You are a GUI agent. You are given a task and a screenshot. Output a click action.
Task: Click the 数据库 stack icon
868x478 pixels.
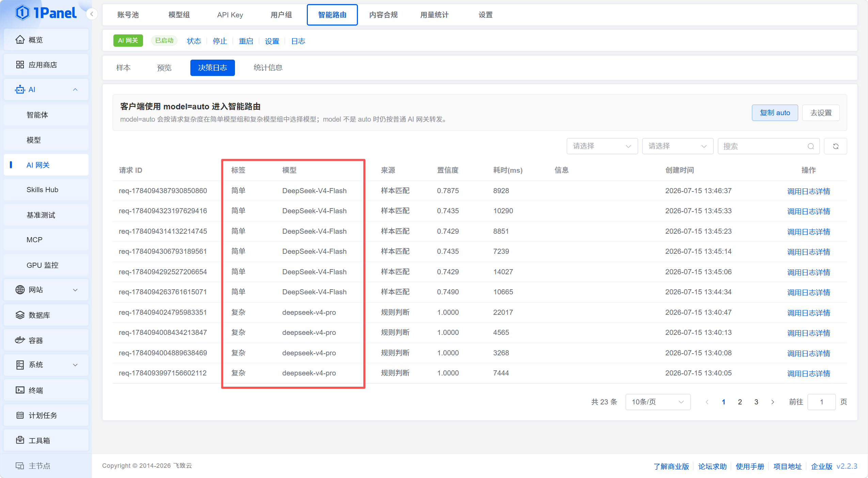pos(20,315)
